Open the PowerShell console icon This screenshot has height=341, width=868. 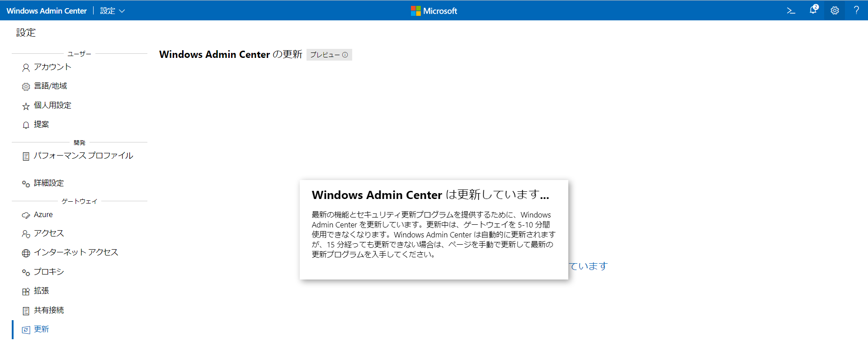(791, 10)
